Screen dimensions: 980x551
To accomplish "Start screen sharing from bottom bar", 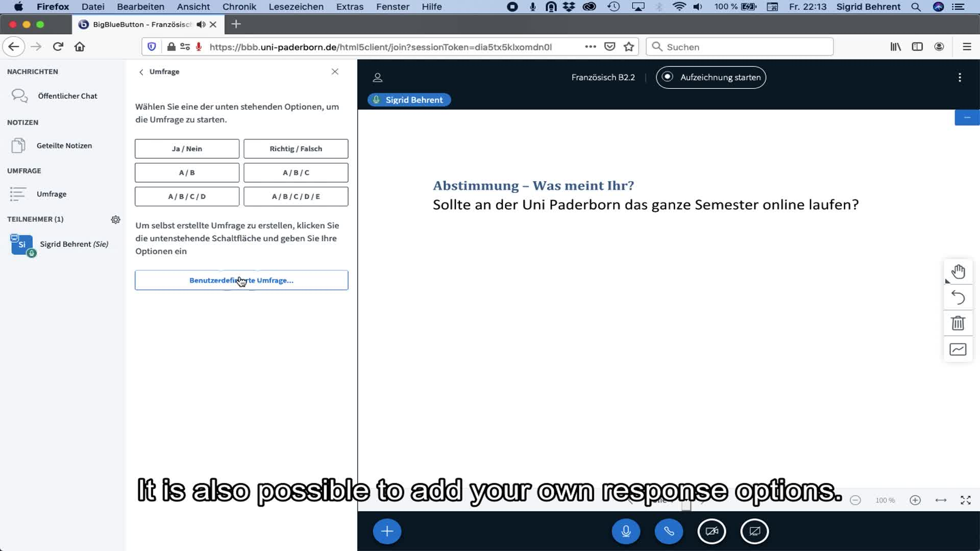I will point(754,531).
